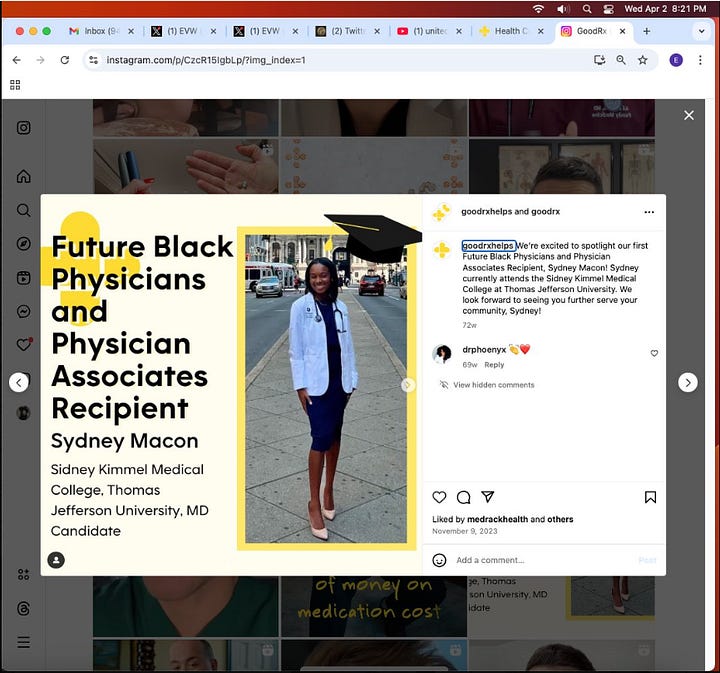This screenshot has height=673, width=720.
Task: Go to previous post arrow
Action: 19,382
